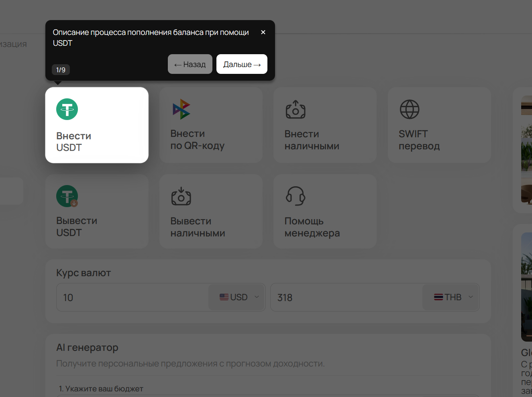Select Внести наличными text
532x397 pixels.
pyautogui.click(x=312, y=140)
